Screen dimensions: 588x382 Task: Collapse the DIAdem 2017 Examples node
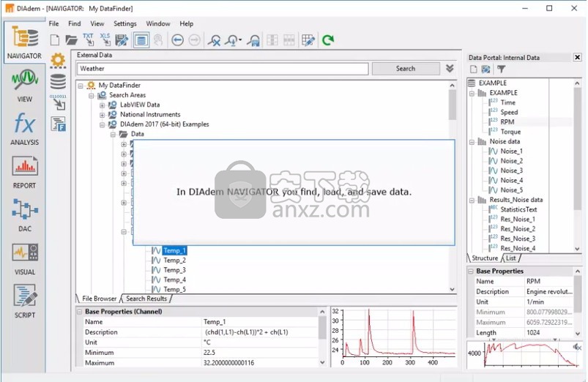coord(102,125)
